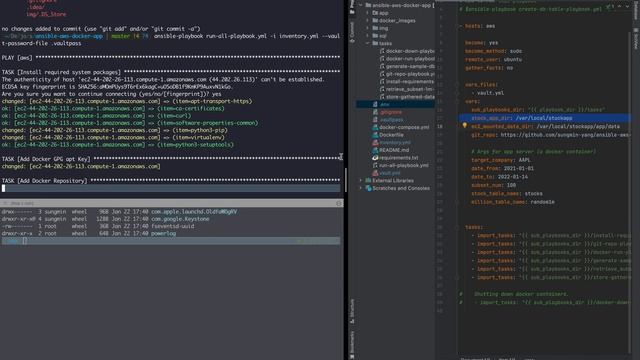The height and width of the screenshot is (360, 640).
Task: Expand Scratches and Consoles node
Action: click(x=361, y=188)
